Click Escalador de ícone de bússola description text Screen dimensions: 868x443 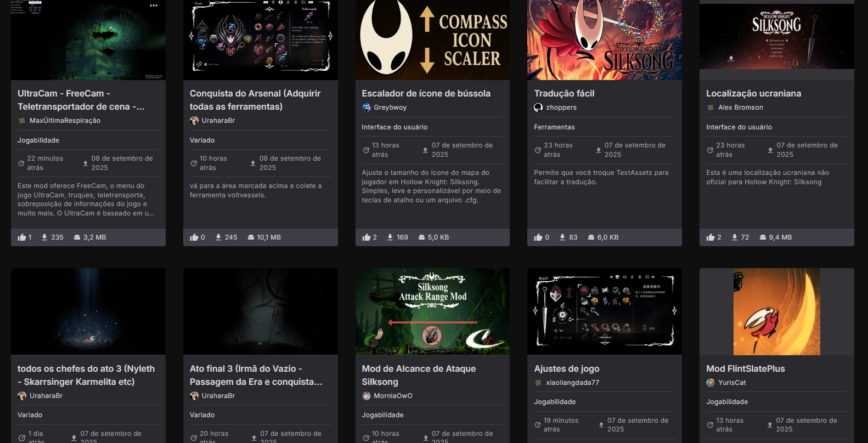pos(431,186)
